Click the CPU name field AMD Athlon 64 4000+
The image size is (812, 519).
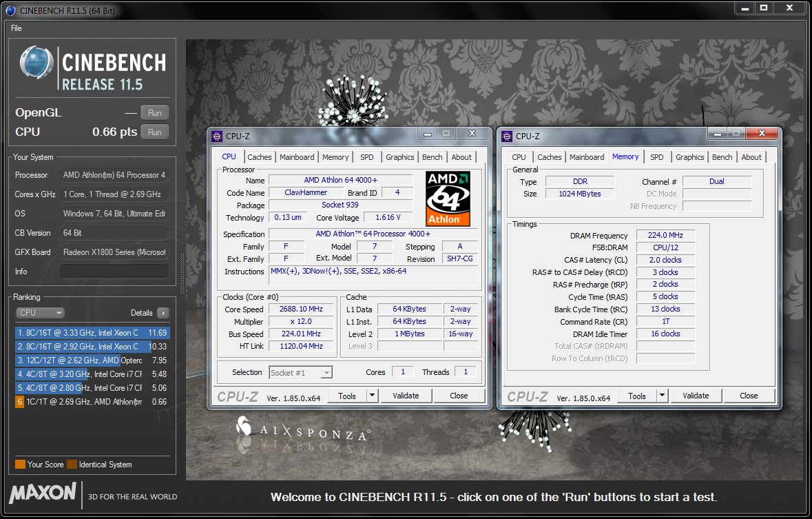(341, 181)
